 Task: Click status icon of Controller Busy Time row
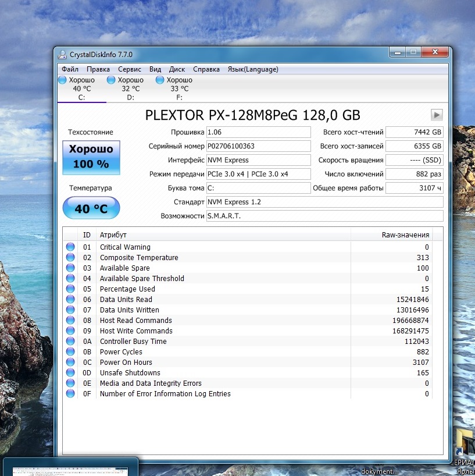coord(70,341)
